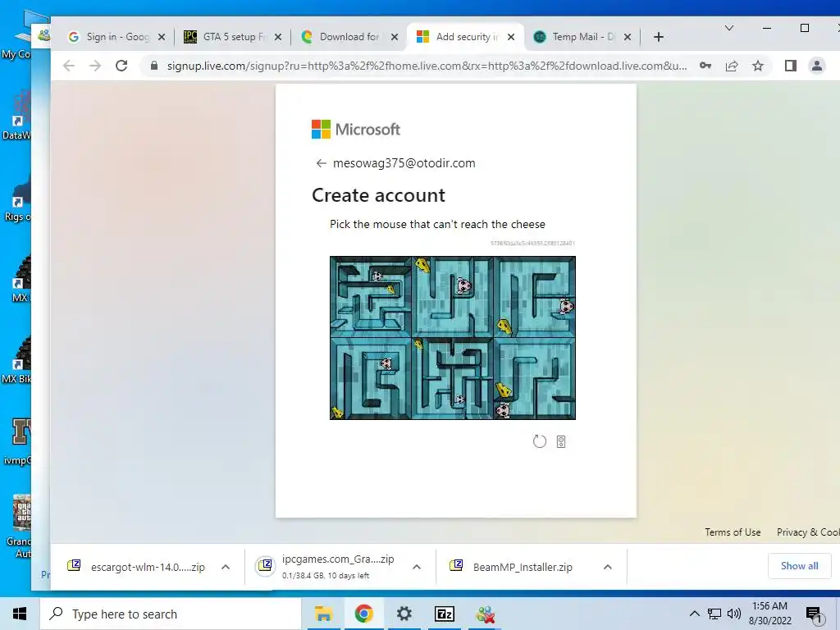
Task: Click the Microsoft logo
Action: (356, 129)
